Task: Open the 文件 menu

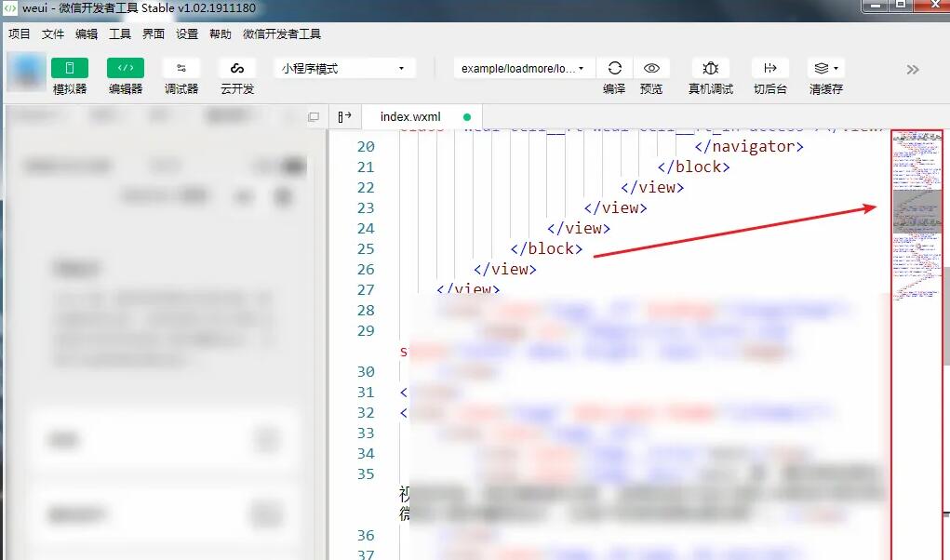Action: pos(53,33)
